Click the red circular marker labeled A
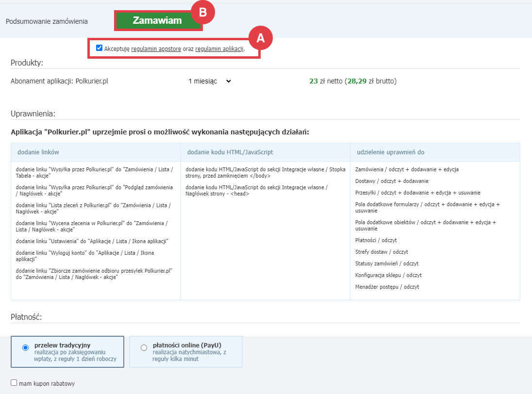 point(261,37)
